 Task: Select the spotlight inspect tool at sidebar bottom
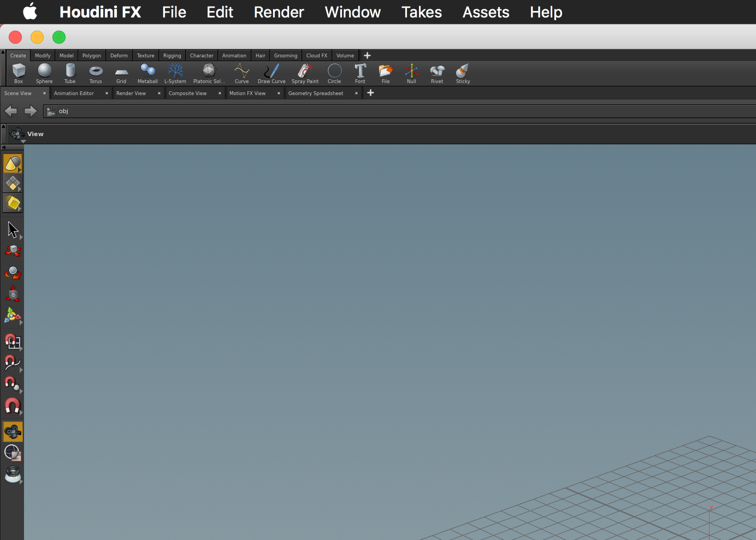coord(13,474)
